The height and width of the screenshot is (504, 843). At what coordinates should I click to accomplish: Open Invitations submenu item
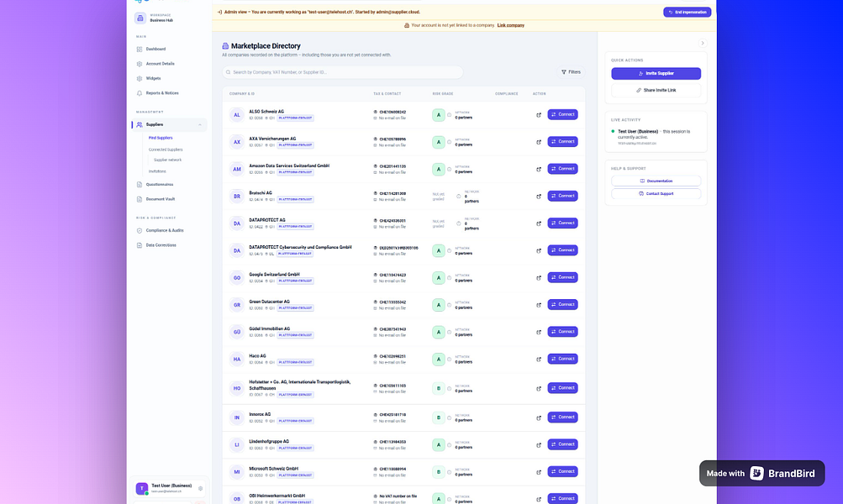[x=157, y=171]
